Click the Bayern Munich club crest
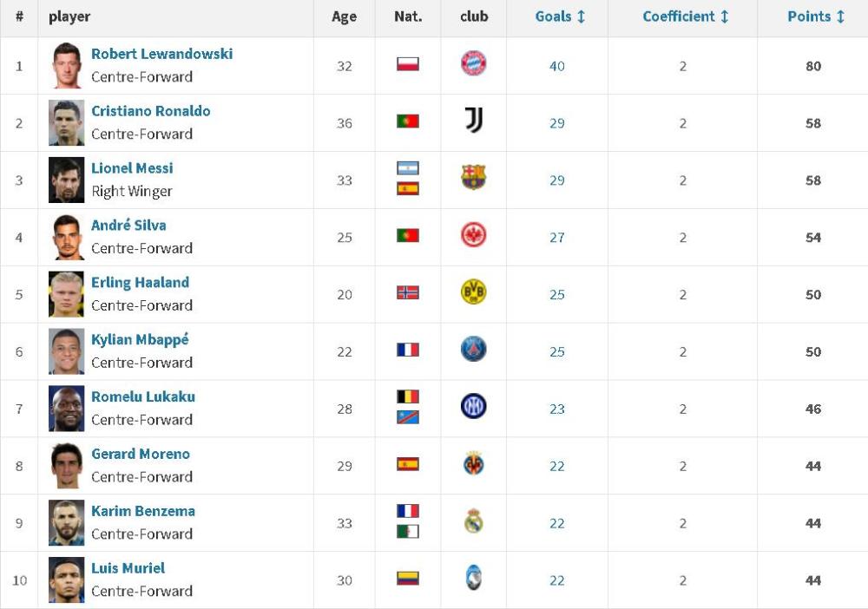This screenshot has height=609, width=868. pos(473,63)
